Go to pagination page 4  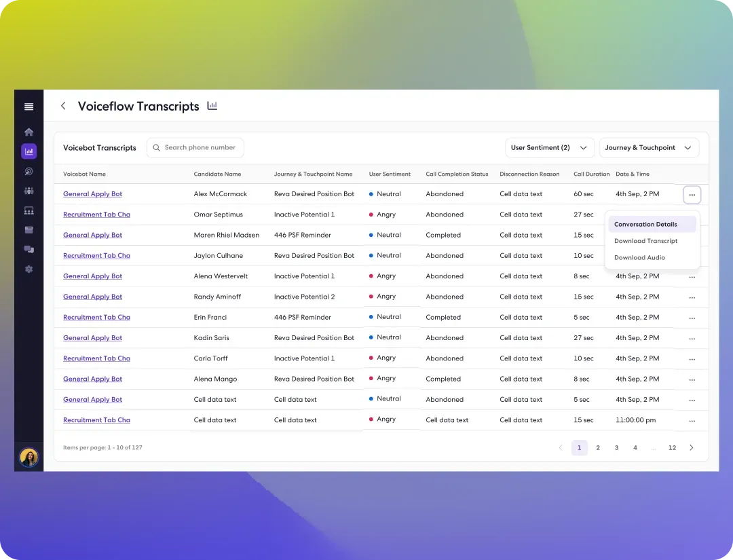coord(635,448)
